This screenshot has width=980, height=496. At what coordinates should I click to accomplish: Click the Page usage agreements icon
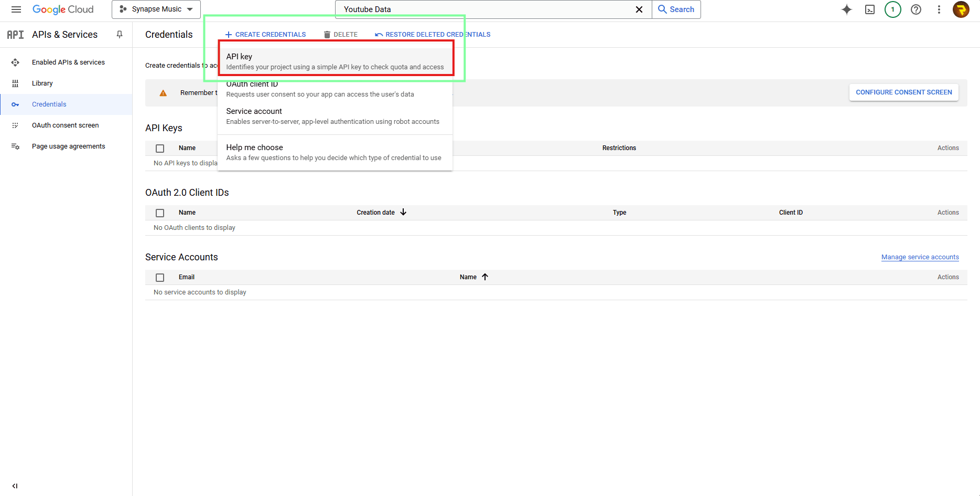[15, 146]
